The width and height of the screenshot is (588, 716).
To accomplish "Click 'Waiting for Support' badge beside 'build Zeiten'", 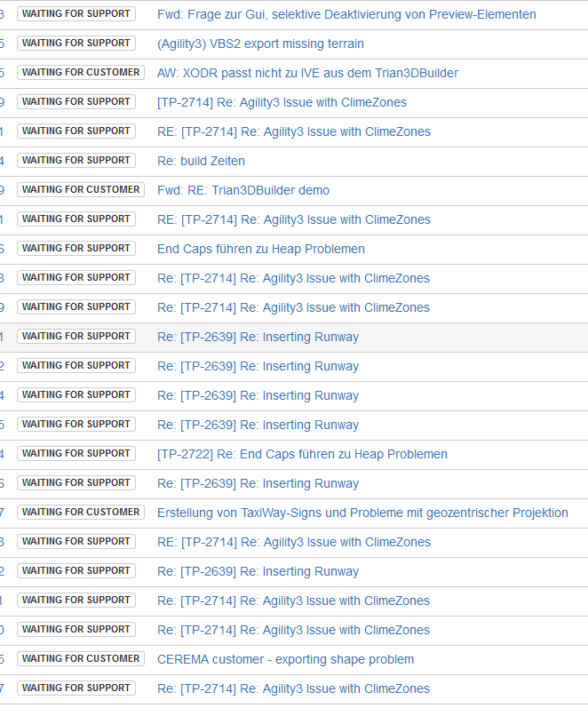I will click(76, 161).
